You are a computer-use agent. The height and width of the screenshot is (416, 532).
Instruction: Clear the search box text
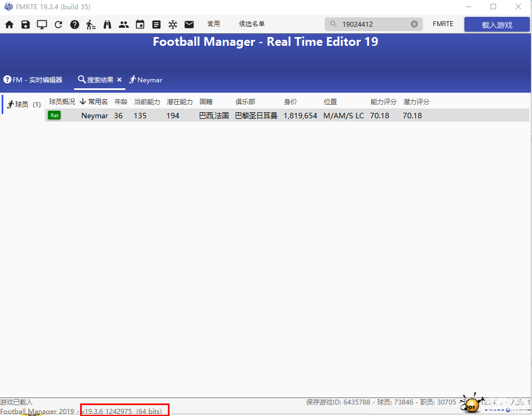click(x=414, y=24)
